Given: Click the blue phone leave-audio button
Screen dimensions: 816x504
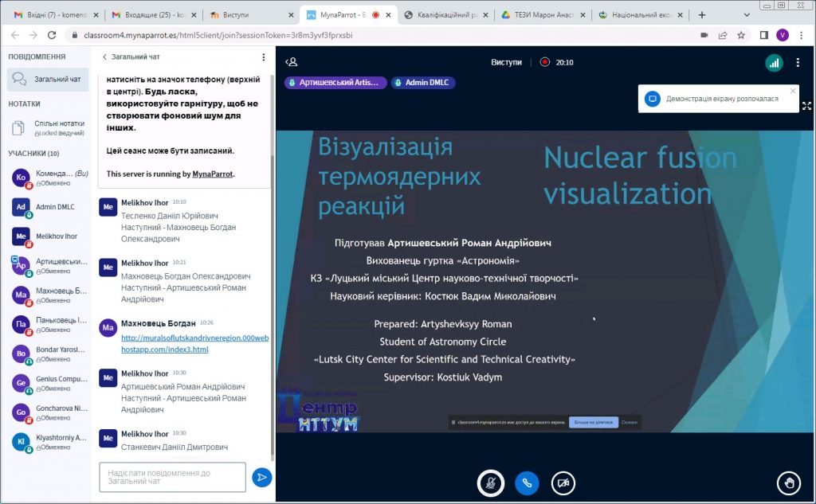Looking at the screenshot, I should click(x=527, y=483).
